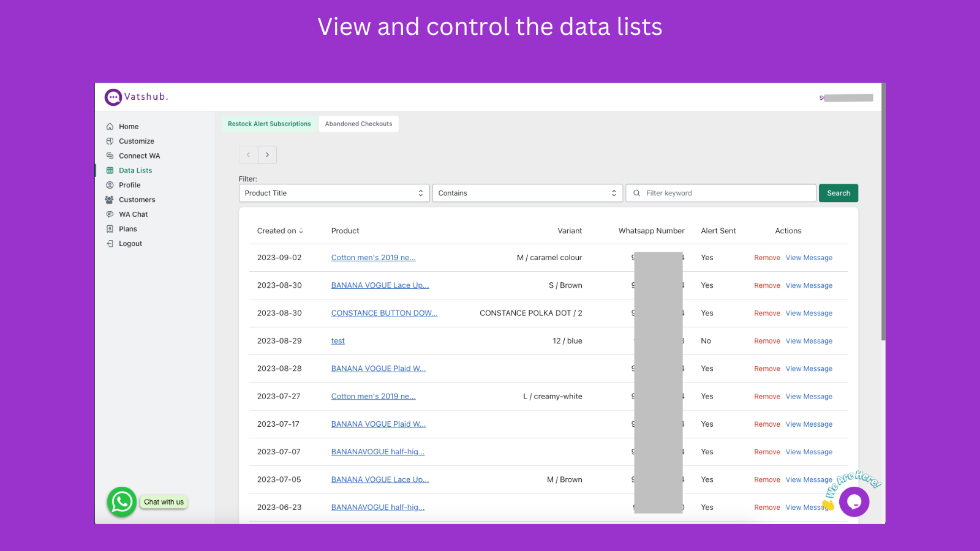Expand the Product Title filter dropdown
The width and height of the screenshot is (980, 551).
pos(334,193)
